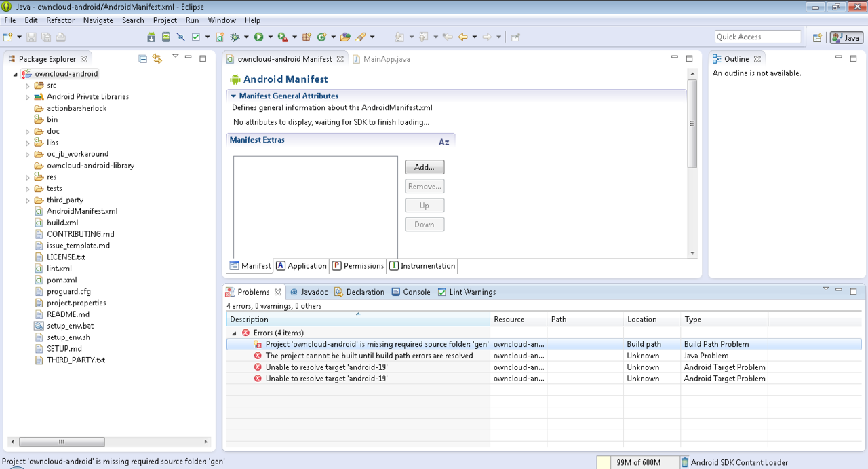Open the External Tools dropdown arrow
The height and width of the screenshot is (469, 868).
click(294, 37)
